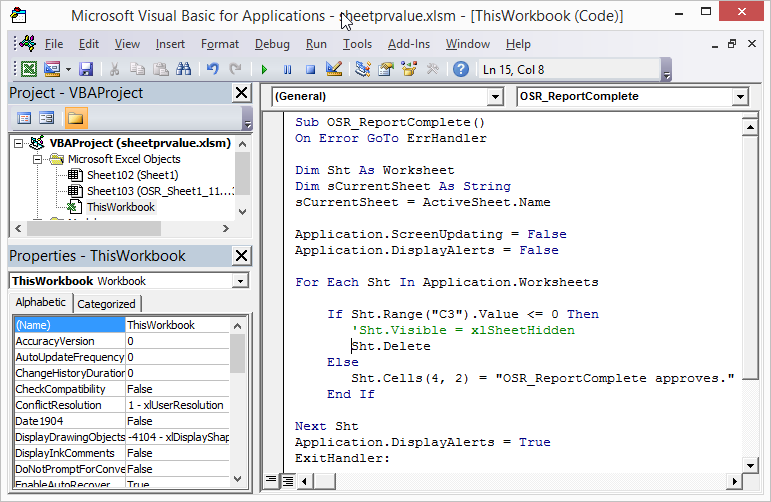Open Help via the blue question mark icon
The image size is (771, 502).
click(460, 69)
